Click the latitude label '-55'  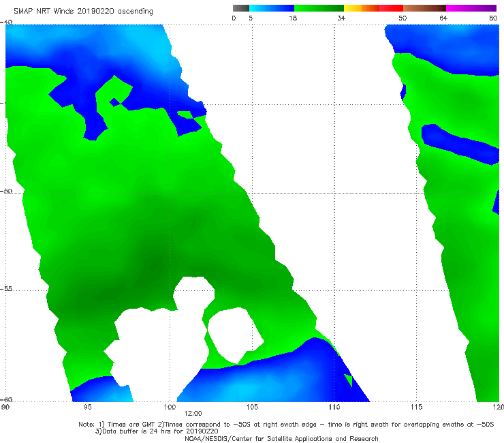pos(6,289)
